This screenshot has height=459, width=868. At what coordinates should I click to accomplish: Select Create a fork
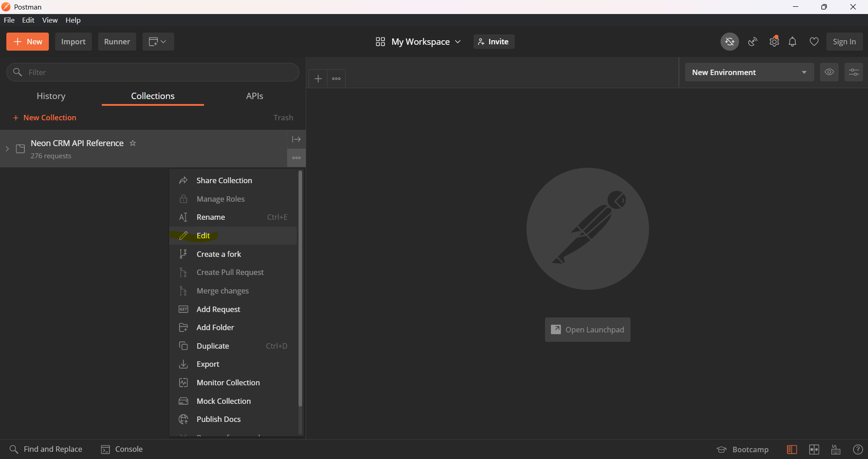point(233,254)
